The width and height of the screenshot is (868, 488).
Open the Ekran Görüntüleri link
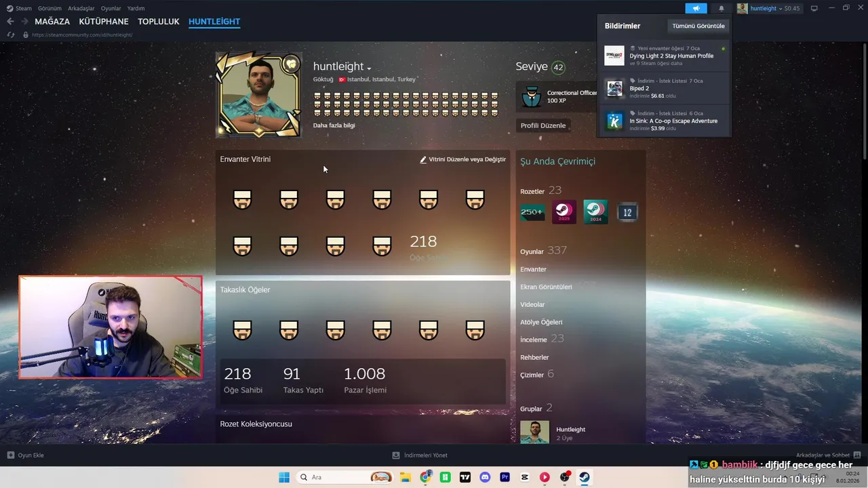[x=546, y=287]
